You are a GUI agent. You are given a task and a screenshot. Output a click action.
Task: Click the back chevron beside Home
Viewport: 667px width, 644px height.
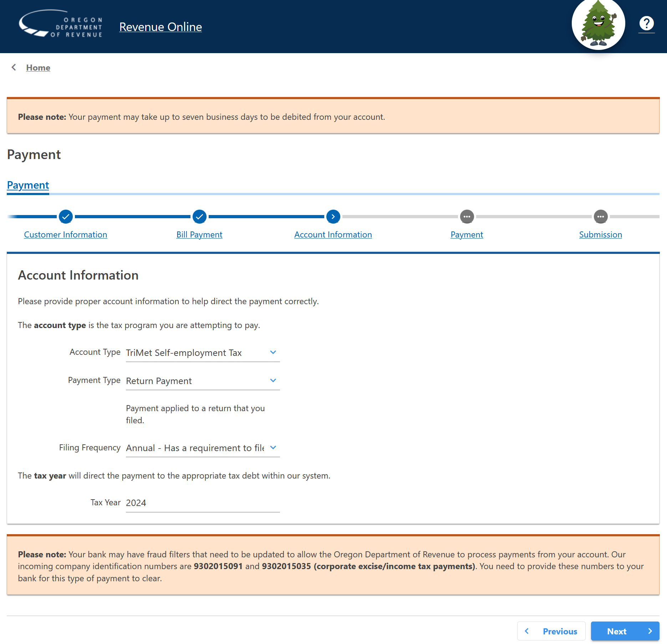[14, 67]
